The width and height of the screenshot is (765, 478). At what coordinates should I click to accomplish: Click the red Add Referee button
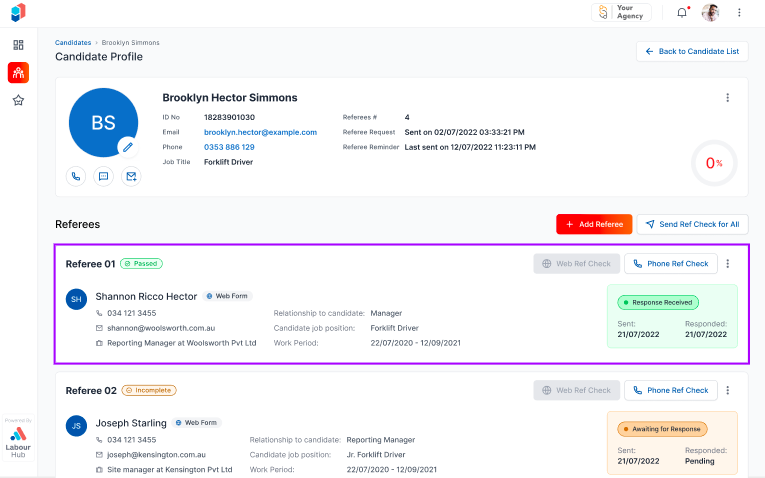(x=594, y=224)
